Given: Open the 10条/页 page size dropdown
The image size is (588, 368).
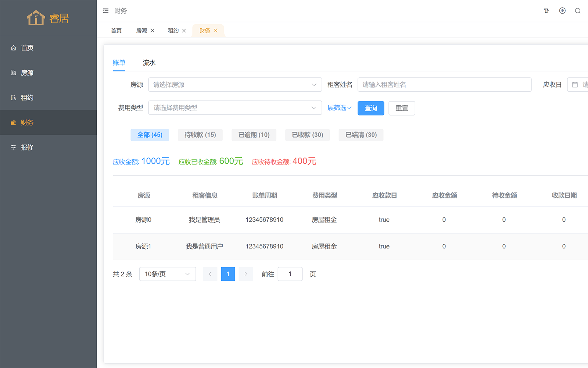Looking at the screenshot, I should [167, 274].
